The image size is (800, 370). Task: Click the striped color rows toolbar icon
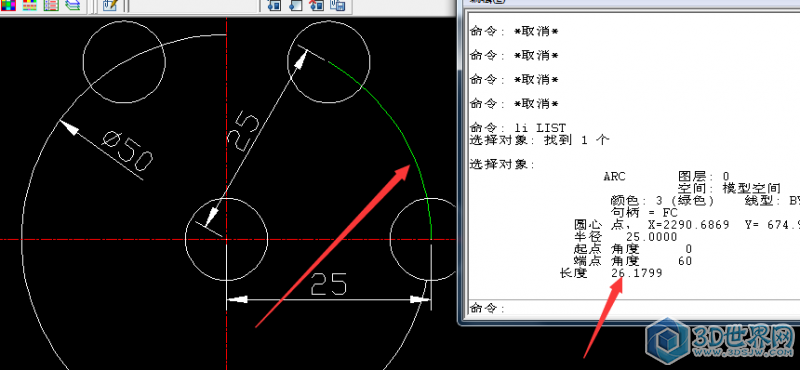[30, 5]
